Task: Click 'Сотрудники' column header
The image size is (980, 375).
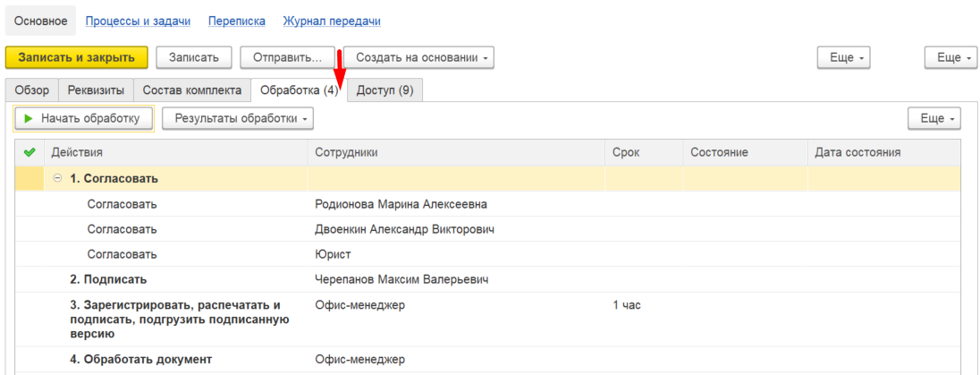Action: point(456,152)
